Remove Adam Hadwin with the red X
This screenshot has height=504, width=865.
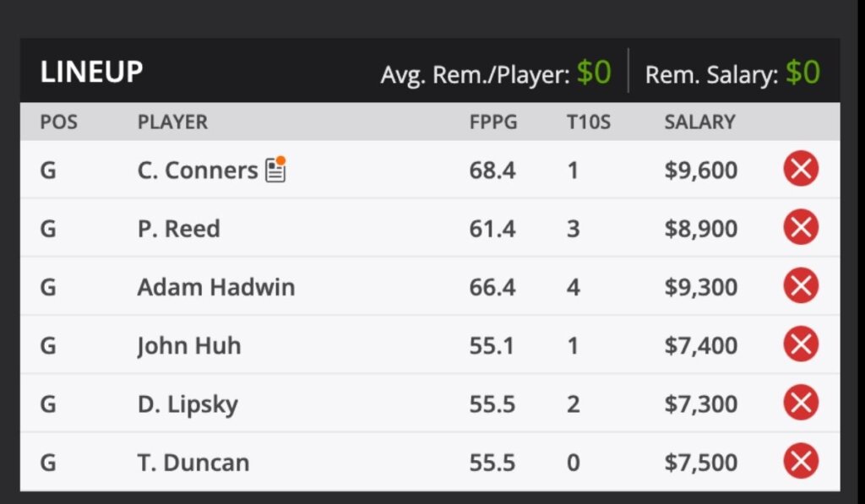click(x=800, y=286)
